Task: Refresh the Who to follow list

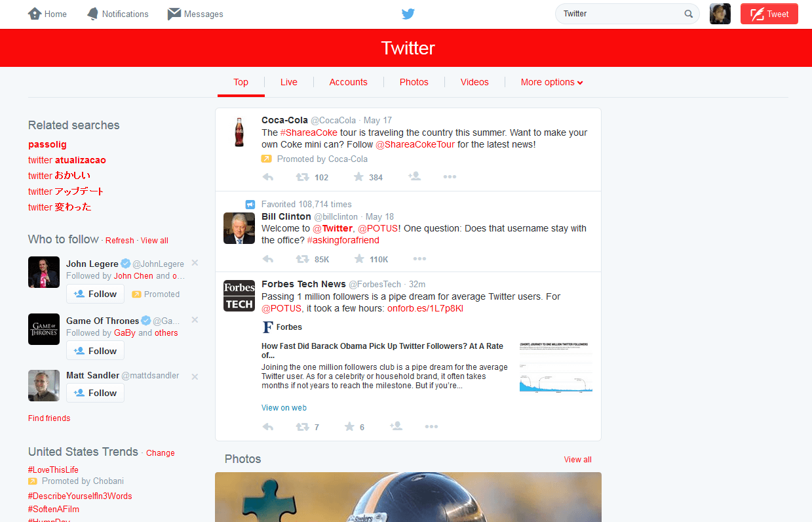Action: tap(120, 241)
